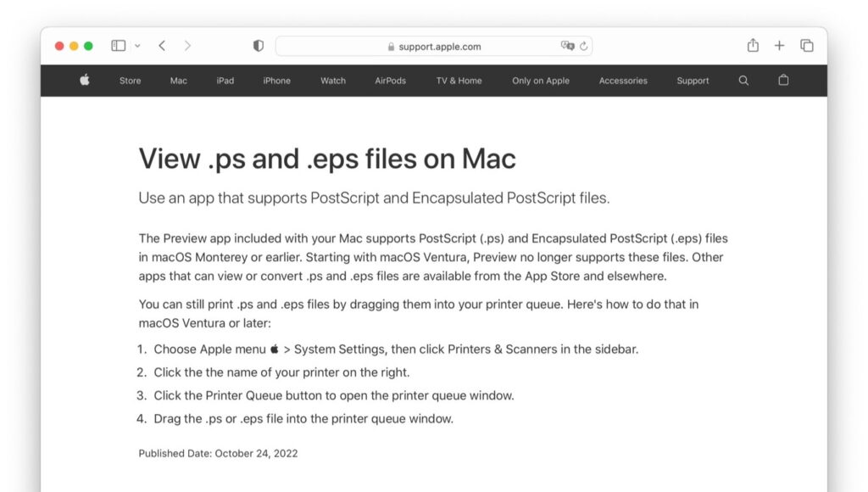Screen dimensions: 868x492
Task: Click the TV & Home navigation entry
Action: click(458, 81)
